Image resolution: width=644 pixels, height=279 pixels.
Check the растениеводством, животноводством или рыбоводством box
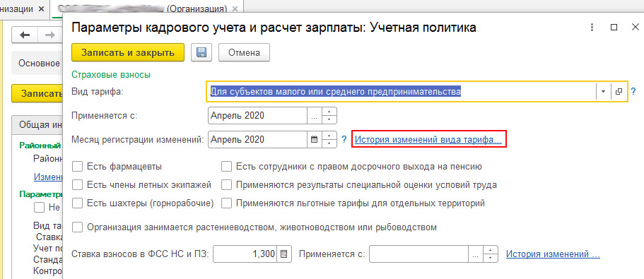[78, 227]
